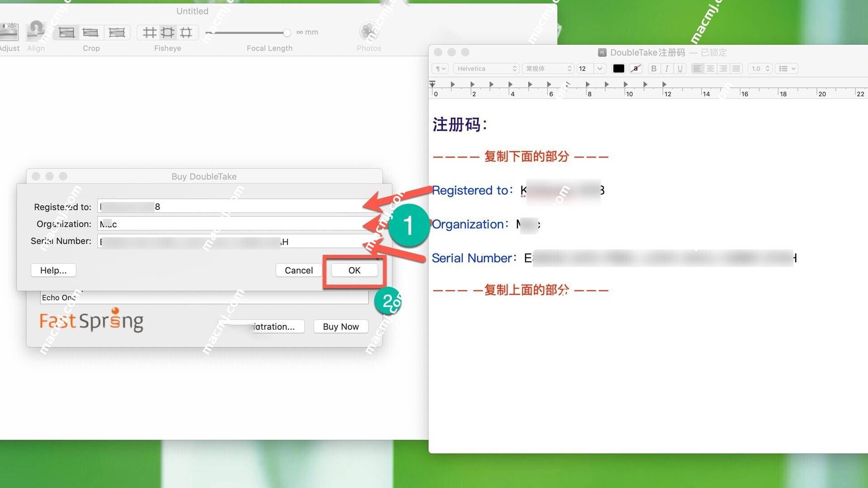Open the black text color swatch

[x=618, y=69]
